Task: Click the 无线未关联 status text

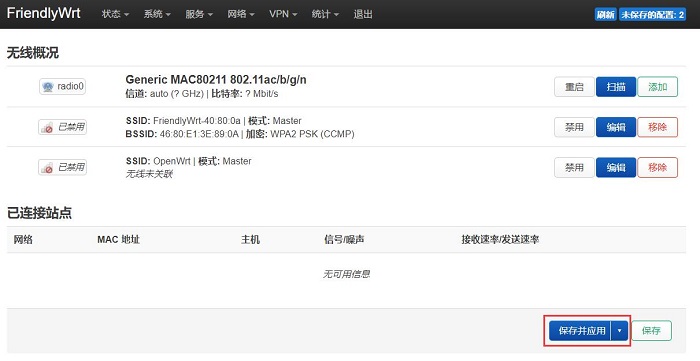Action: tap(149, 174)
